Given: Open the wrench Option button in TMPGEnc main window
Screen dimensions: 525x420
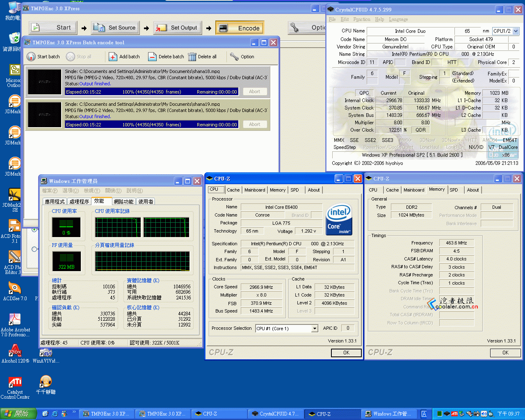Looking at the screenshot, I should [307, 27].
